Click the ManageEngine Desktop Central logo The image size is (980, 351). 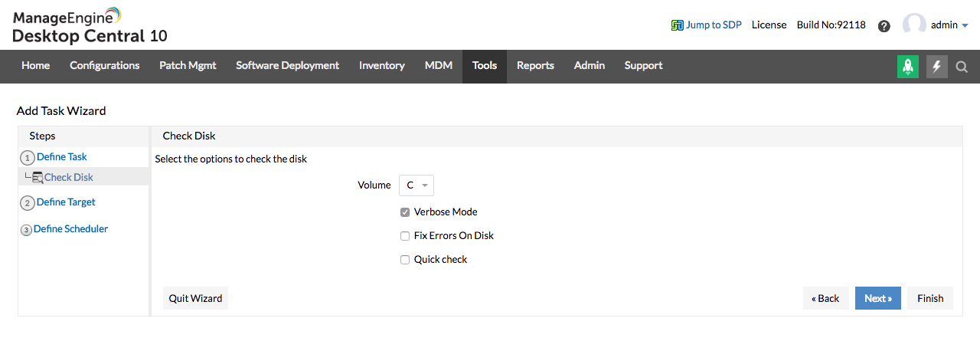point(90,25)
